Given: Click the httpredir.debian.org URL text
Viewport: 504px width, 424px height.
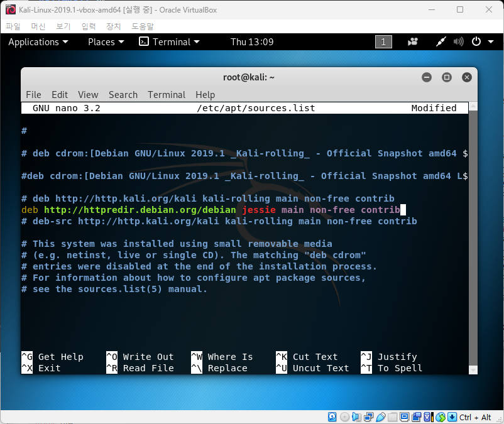Looking at the screenshot, I should click(x=140, y=210).
